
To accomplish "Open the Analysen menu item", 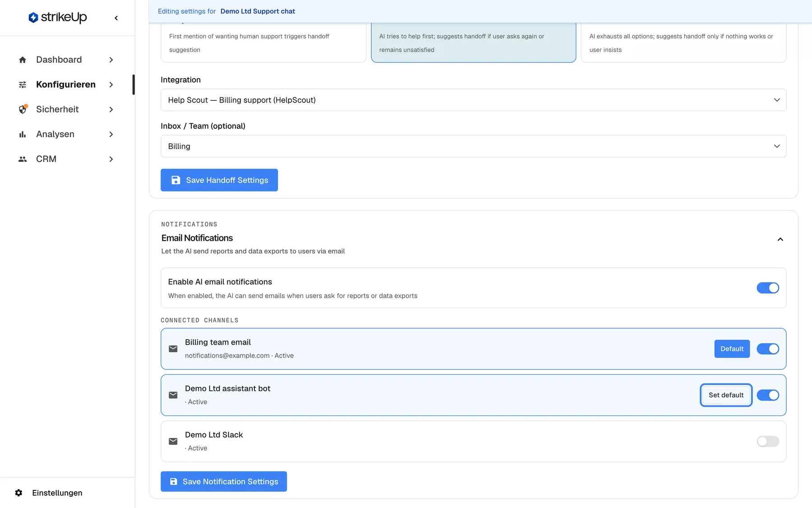I will click(x=66, y=134).
